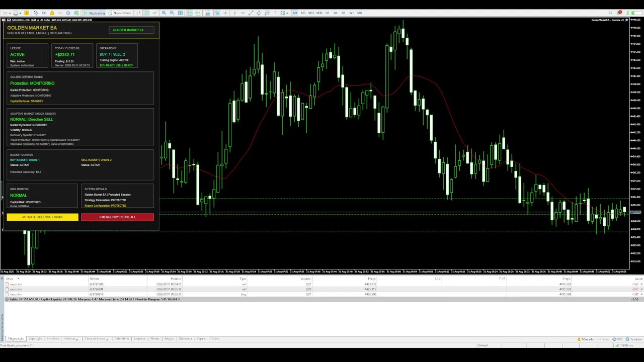Open the Caixa de E-mail tab
Image resolution: width=644 pixels, height=362 pixels.
coord(96,339)
